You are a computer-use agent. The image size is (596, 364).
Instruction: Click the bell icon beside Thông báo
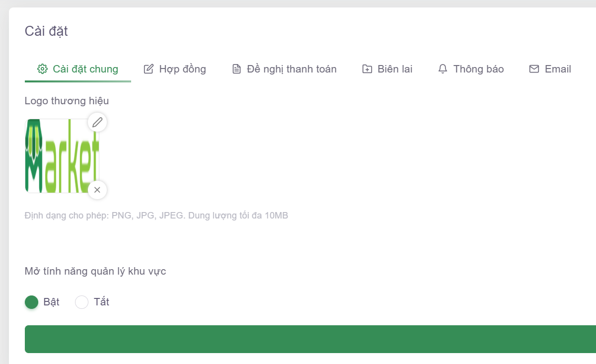(x=443, y=69)
